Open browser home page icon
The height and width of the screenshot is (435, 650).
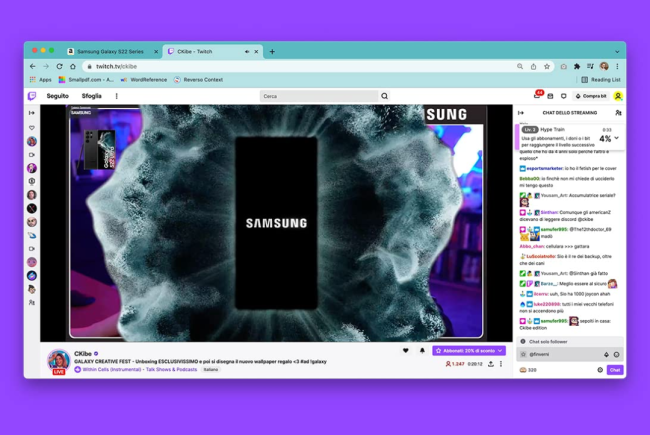pos(73,66)
